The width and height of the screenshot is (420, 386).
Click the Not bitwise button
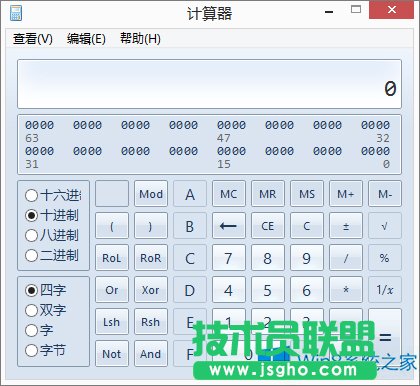[x=112, y=354]
